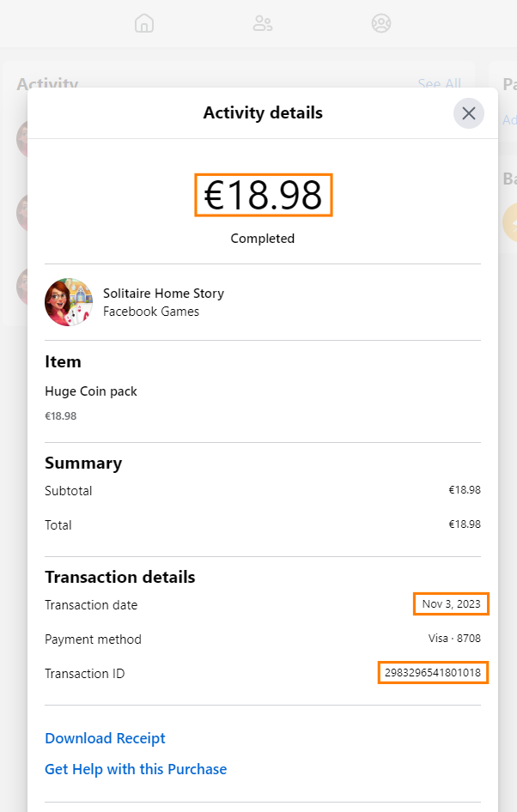This screenshot has height=812, width=517.
Task: Click the Visa · 8708 payment method
Action: click(x=454, y=639)
